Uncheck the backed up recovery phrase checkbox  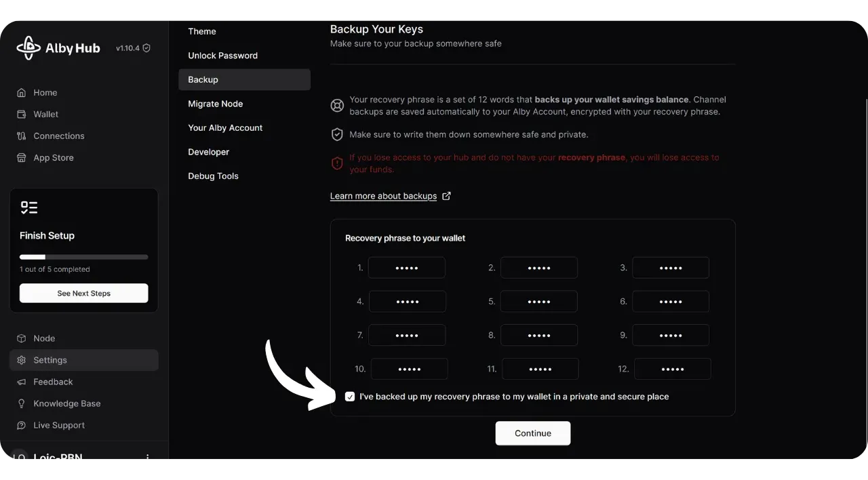(x=350, y=397)
